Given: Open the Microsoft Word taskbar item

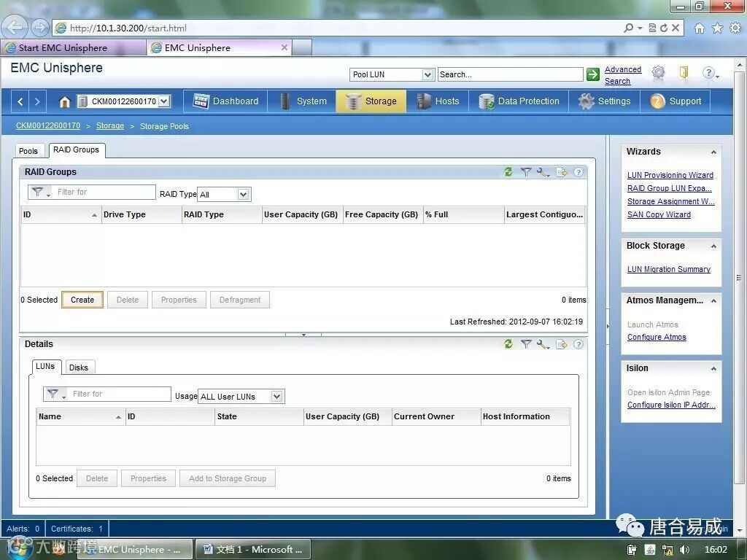Looking at the screenshot, I should pyautogui.click(x=253, y=550).
